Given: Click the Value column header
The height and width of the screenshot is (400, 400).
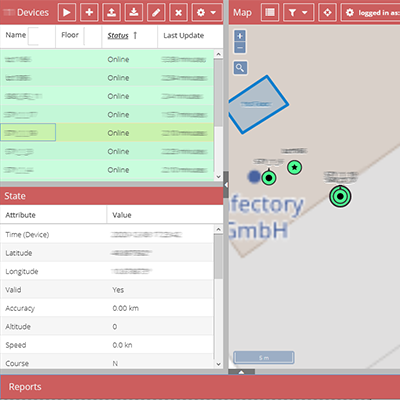Looking at the screenshot, I should pyautogui.click(x=165, y=215).
